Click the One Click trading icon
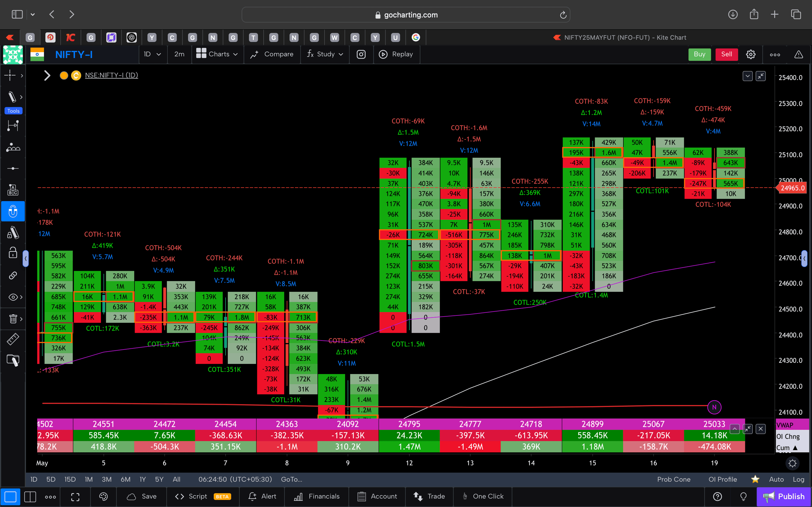Viewport: 812px width, 507px height. [465, 497]
